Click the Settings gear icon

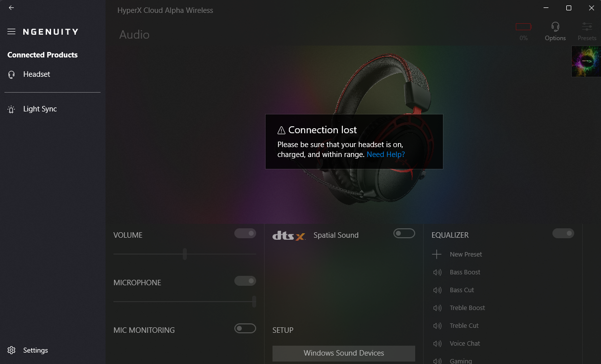click(11, 350)
